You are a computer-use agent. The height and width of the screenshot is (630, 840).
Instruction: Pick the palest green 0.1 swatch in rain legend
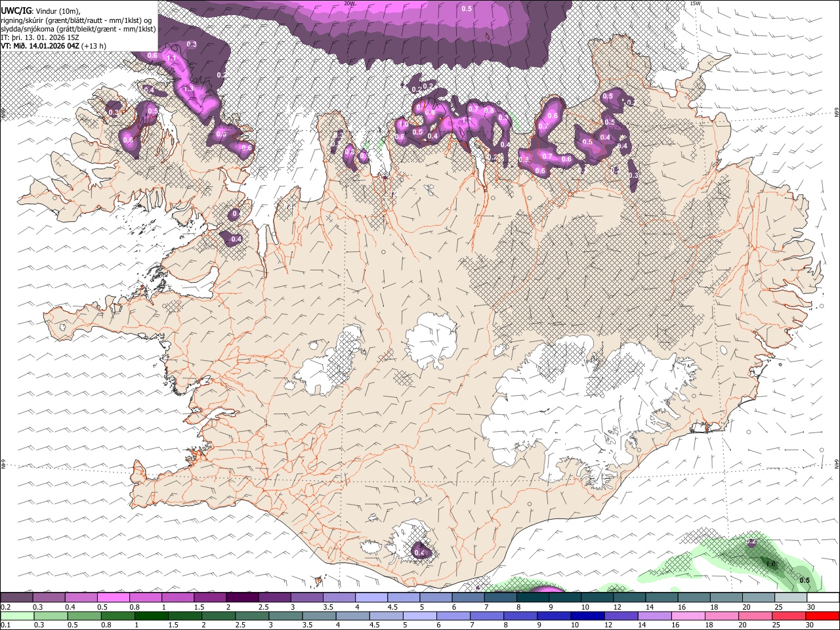point(18,616)
